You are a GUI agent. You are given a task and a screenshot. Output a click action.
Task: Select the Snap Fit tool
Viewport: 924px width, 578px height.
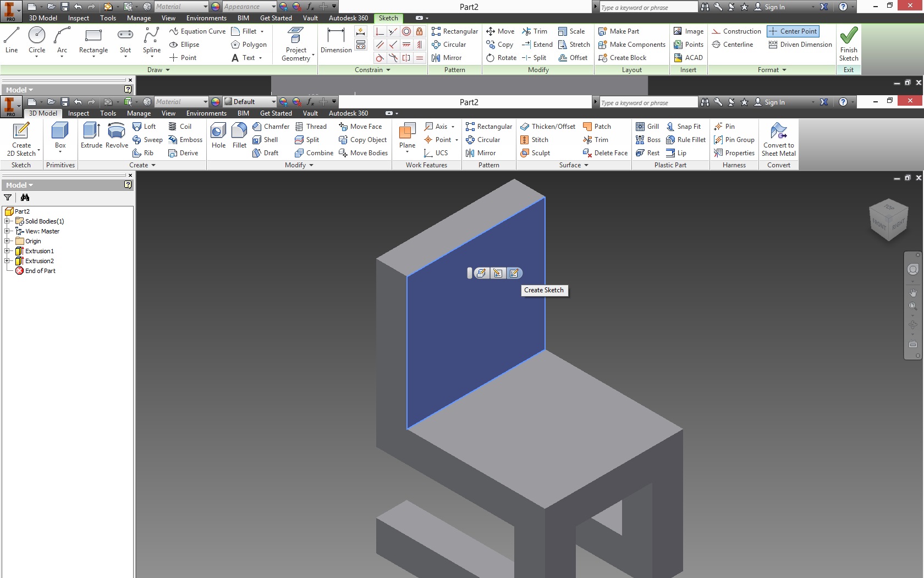684,127
